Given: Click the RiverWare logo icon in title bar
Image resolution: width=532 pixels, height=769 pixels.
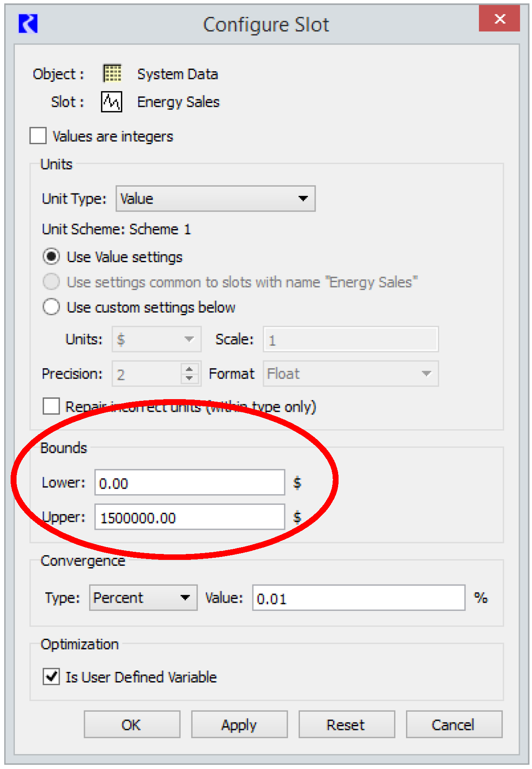Looking at the screenshot, I should pyautogui.click(x=28, y=23).
